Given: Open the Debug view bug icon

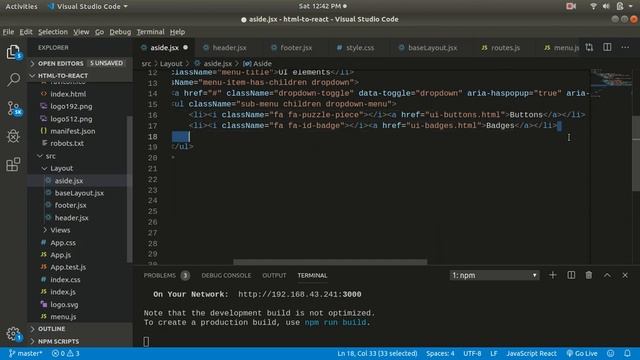Looking at the screenshot, I should pyautogui.click(x=13, y=136).
